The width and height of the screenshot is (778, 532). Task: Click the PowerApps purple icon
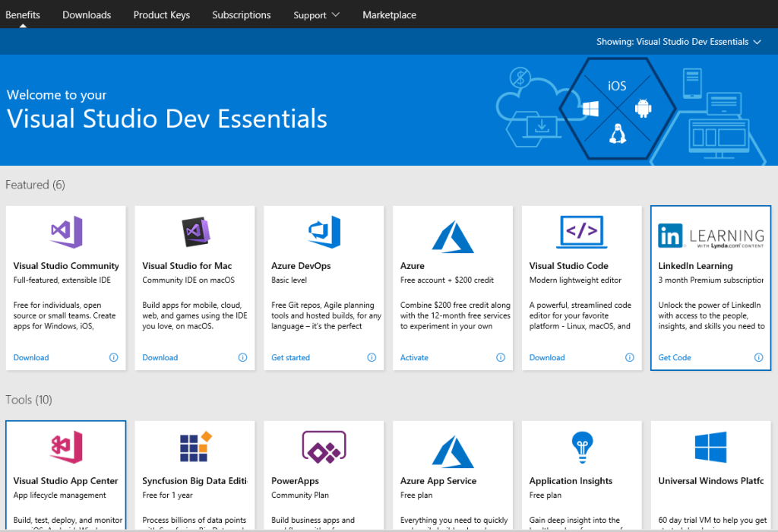pos(324,447)
